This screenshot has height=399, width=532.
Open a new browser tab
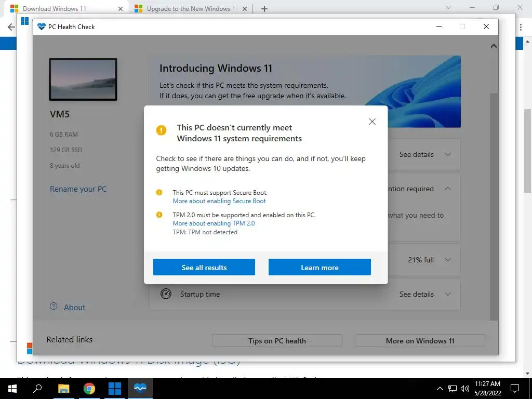click(x=264, y=9)
